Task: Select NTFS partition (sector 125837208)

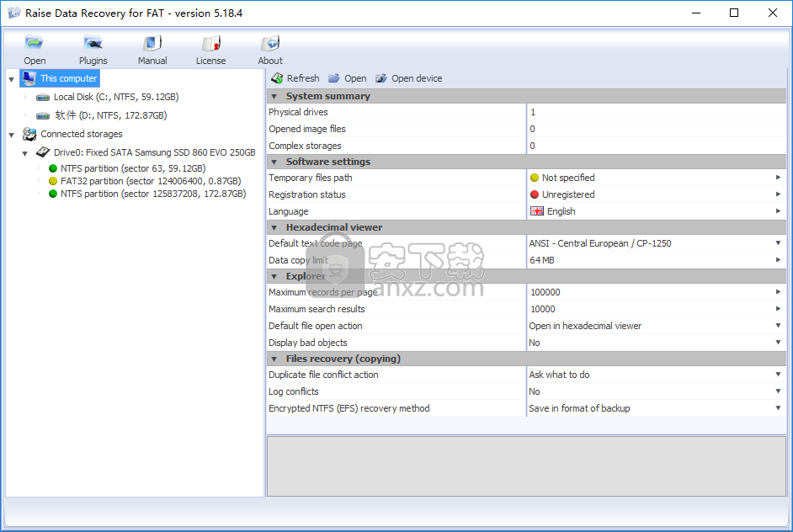Action: pos(153,194)
